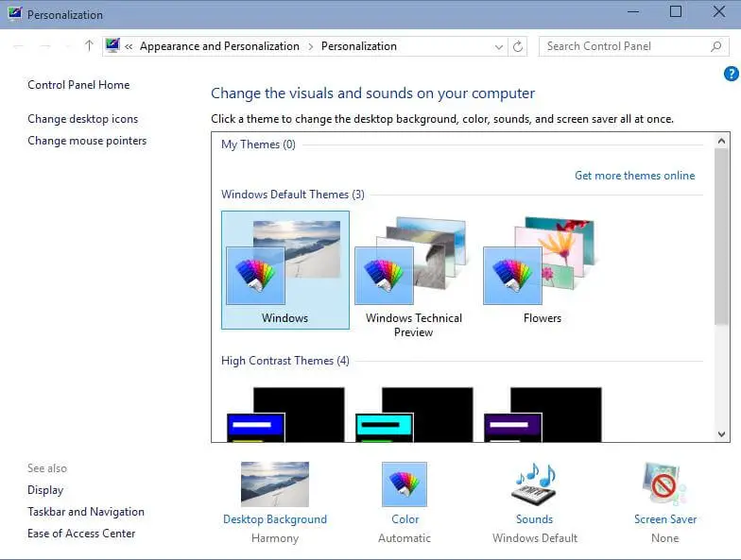Select the high contrast theme with purple window

coord(543,415)
